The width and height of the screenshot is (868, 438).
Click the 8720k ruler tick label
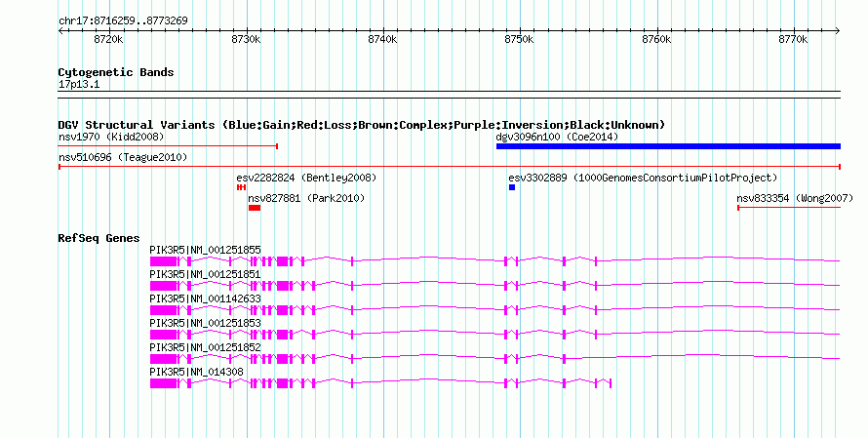[x=108, y=40]
